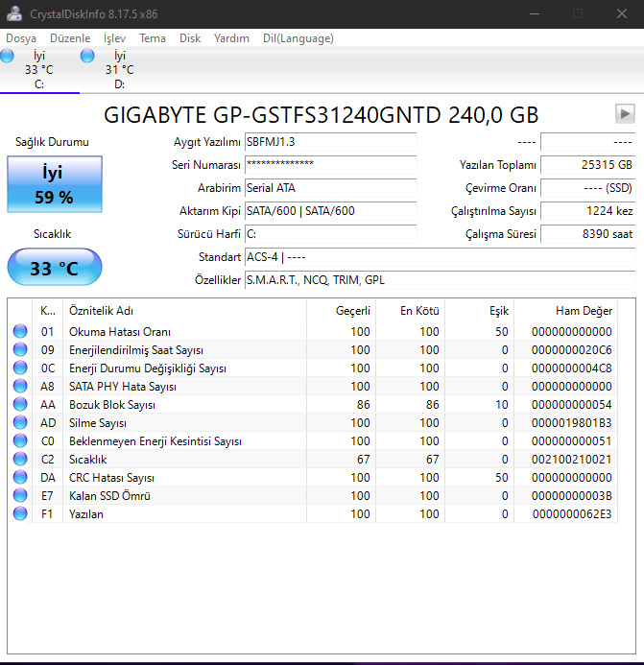The height and width of the screenshot is (665, 644).
Task: Click status orb for CRC Hatası Sayısı
Action: pyautogui.click(x=20, y=477)
